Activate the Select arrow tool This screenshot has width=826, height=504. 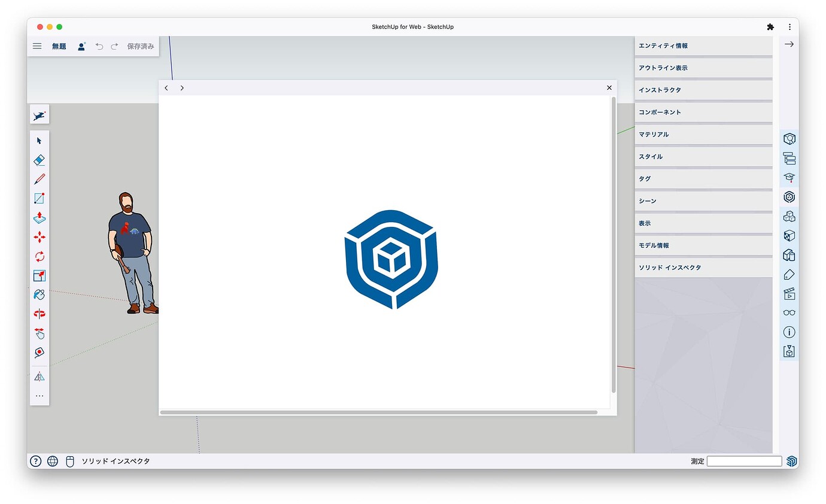coord(39,140)
